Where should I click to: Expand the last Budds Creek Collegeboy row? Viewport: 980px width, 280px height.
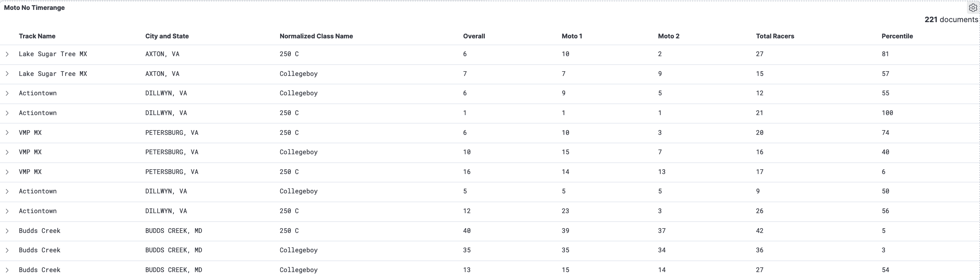coord(7,270)
